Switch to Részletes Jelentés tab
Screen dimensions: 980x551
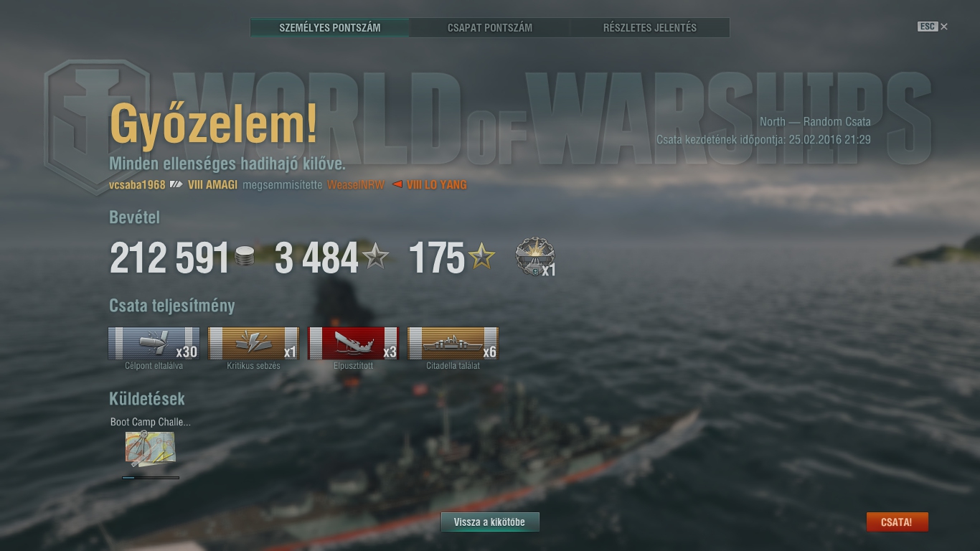(x=650, y=28)
